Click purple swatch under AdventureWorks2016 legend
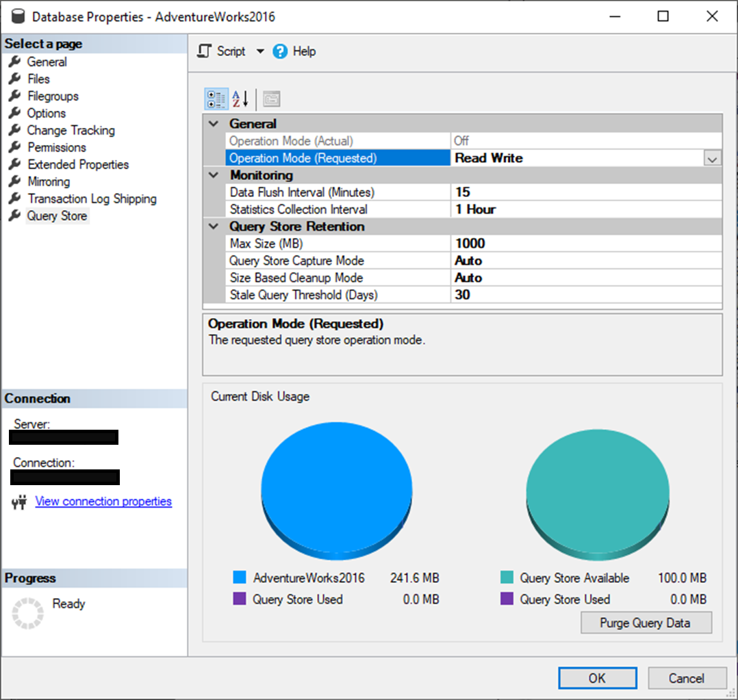 240,599
